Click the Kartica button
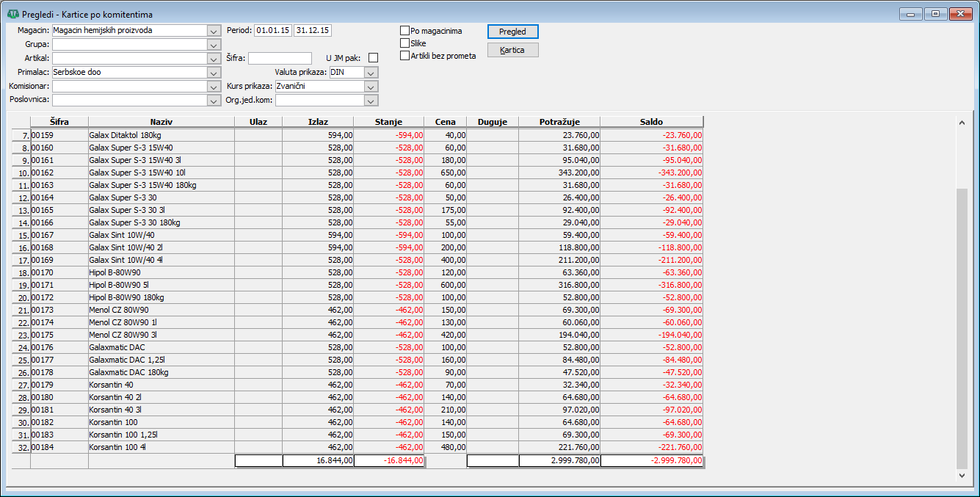Viewport: 980px width, 497px height. pos(512,50)
